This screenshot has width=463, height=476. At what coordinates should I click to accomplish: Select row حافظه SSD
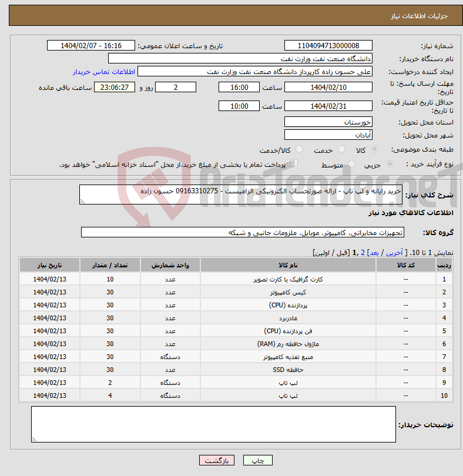236,370
